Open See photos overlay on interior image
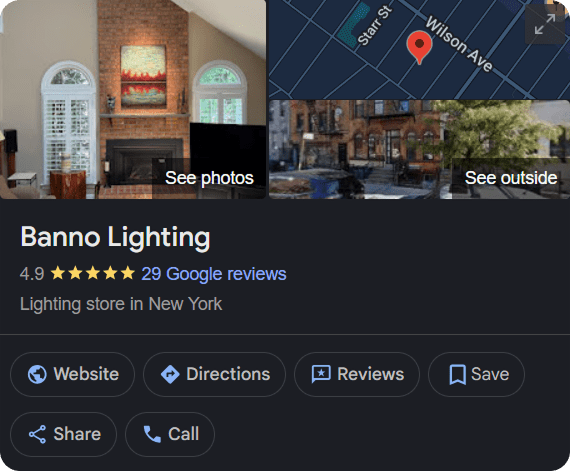The width and height of the screenshot is (570, 471). [x=209, y=178]
